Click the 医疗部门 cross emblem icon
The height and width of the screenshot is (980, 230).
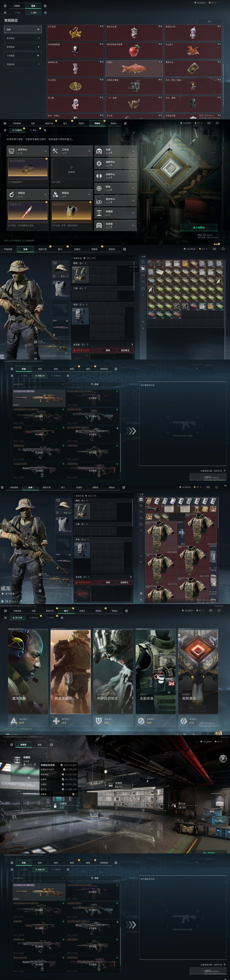click(x=56, y=721)
